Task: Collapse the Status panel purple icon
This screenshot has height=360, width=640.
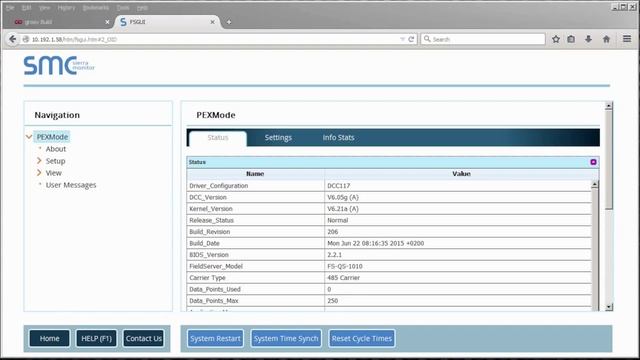Action: pos(593,162)
